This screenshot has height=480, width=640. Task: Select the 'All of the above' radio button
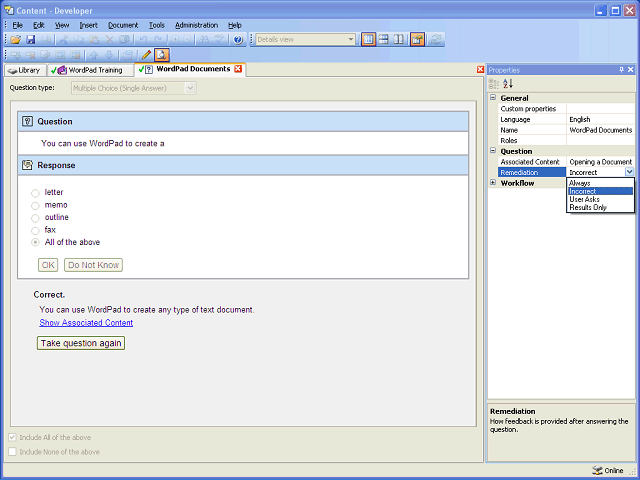click(x=36, y=243)
